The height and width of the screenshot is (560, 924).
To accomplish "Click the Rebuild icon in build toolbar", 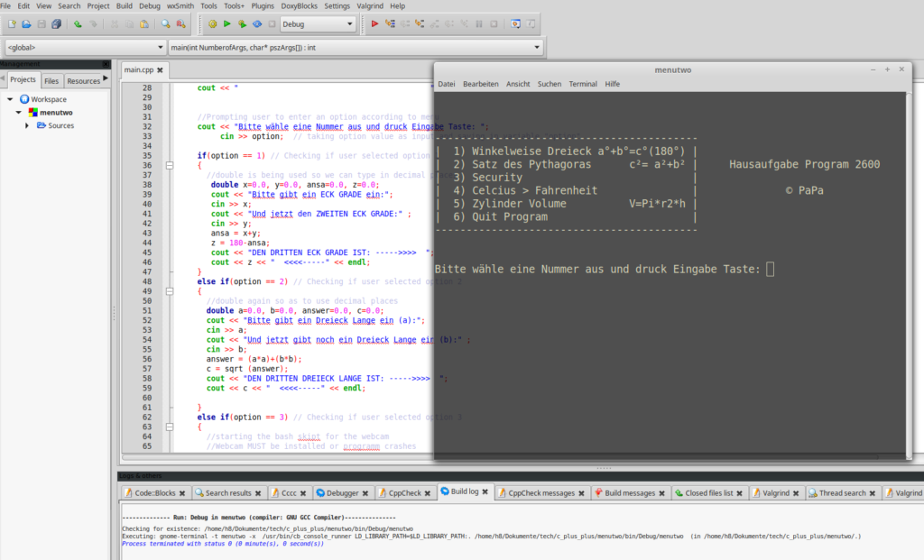I will (258, 24).
